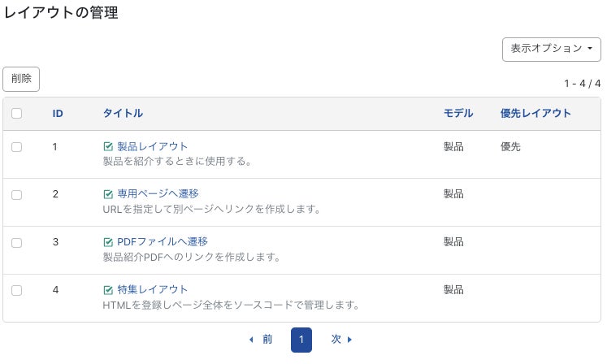Go to page 1 in the pagination

[x=301, y=340]
